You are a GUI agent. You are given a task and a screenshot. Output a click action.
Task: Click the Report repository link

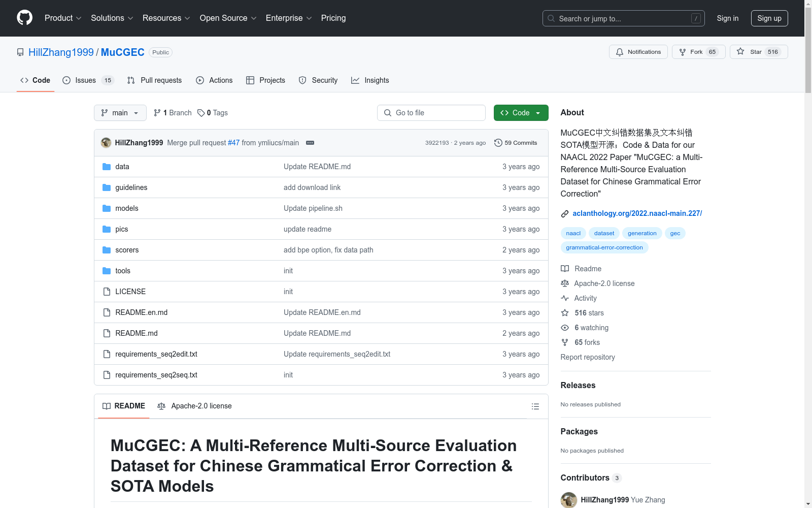588,357
